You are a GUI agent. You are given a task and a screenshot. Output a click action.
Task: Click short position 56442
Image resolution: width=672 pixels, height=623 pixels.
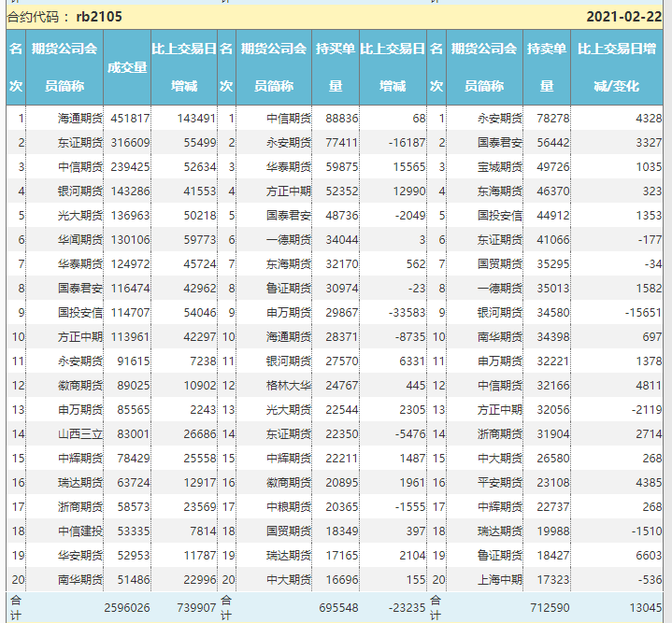point(553,143)
